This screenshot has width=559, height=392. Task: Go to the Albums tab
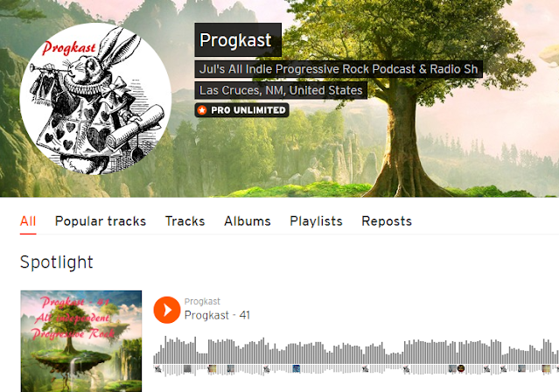[x=248, y=221]
